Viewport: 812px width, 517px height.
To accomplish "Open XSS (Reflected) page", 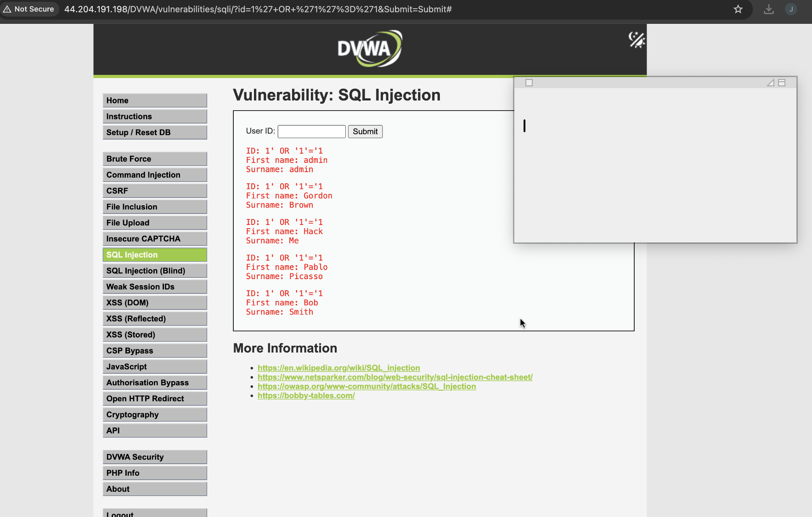I will pyautogui.click(x=155, y=319).
